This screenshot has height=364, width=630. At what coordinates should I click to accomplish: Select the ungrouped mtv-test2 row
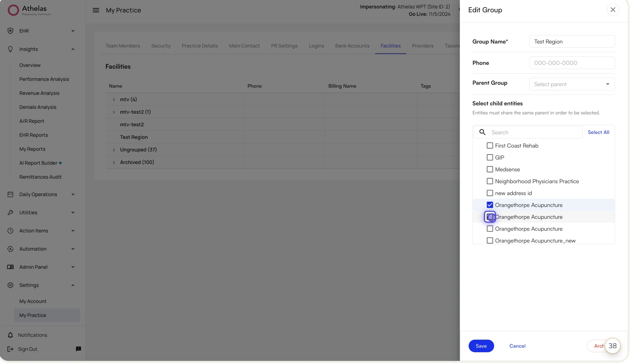coord(282,124)
